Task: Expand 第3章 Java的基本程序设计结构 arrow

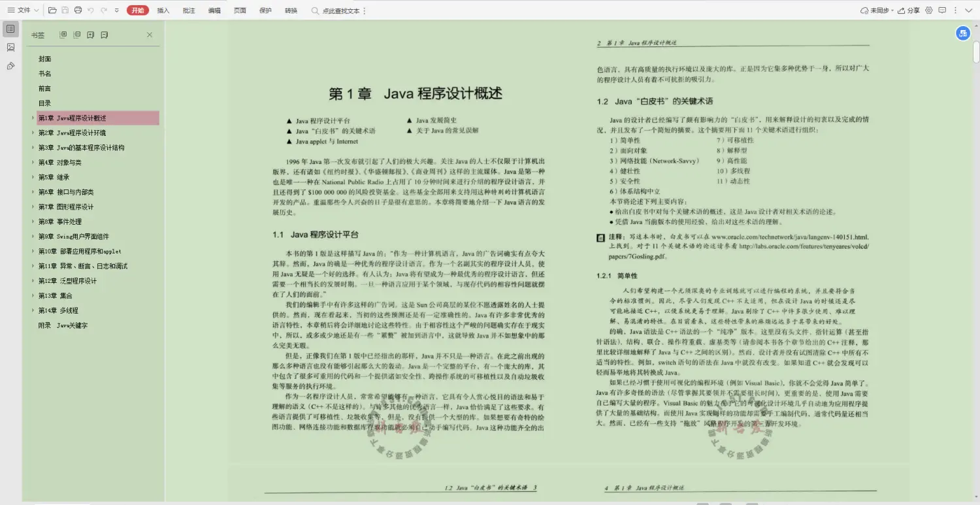Action: (33, 148)
